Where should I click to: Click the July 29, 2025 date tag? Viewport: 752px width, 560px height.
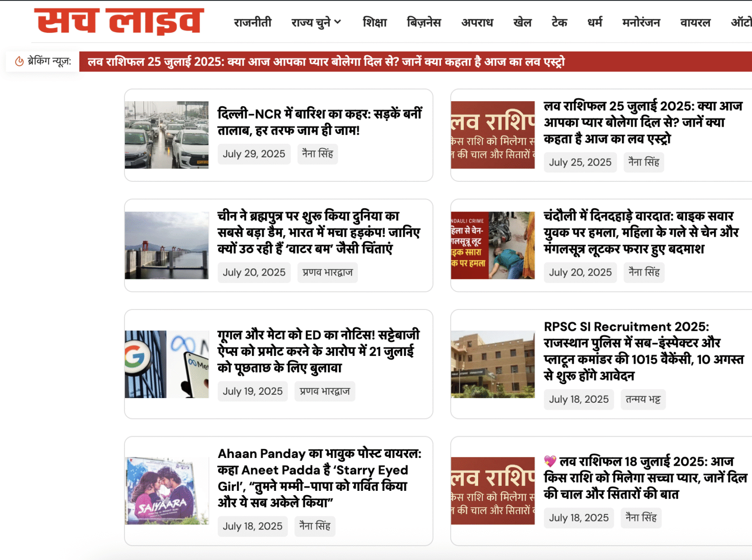[x=254, y=154]
